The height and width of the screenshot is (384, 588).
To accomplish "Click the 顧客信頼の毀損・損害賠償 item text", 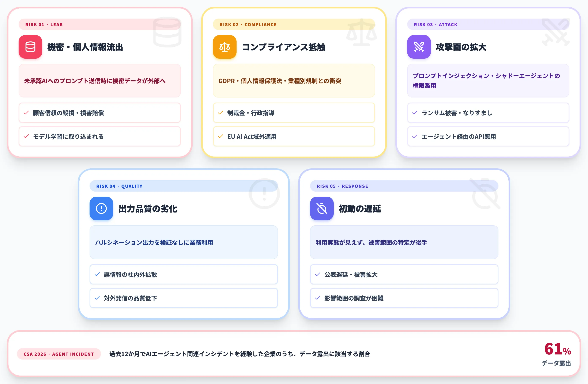I will [x=68, y=113].
